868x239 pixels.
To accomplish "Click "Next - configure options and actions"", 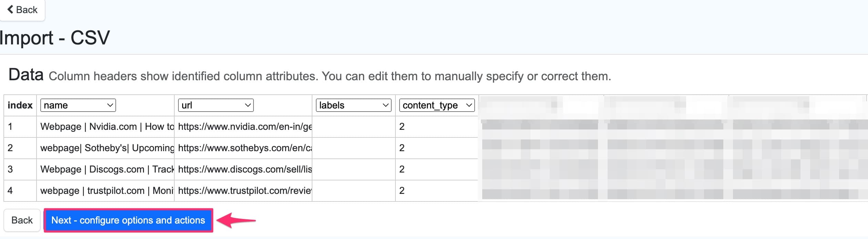I will point(128,220).
